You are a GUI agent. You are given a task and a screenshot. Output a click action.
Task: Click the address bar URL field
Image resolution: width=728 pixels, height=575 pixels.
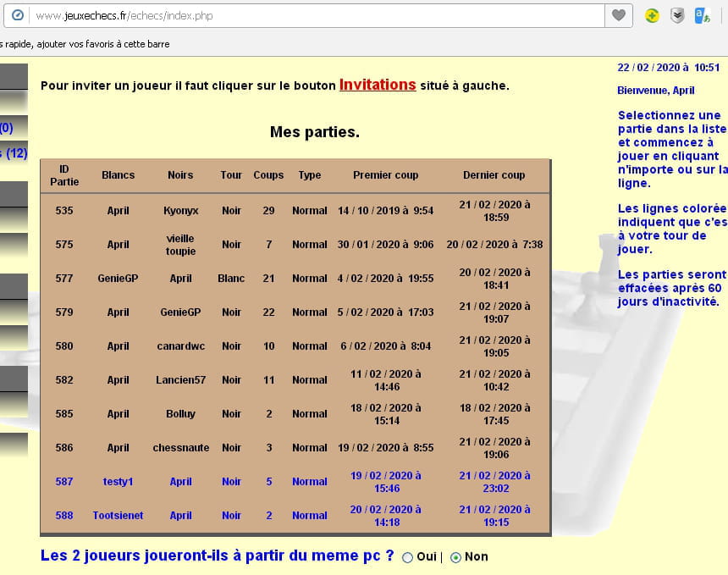pos(317,16)
